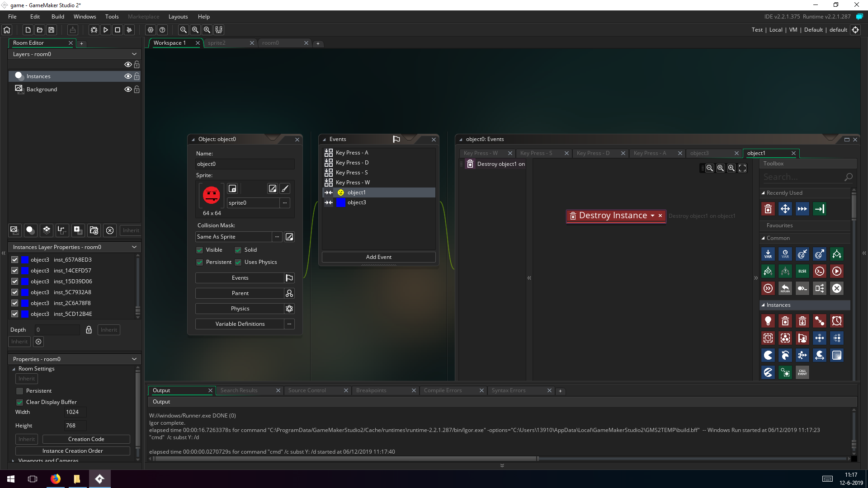
Task: Uncheck the Visible checkbox for object0
Action: point(199,250)
